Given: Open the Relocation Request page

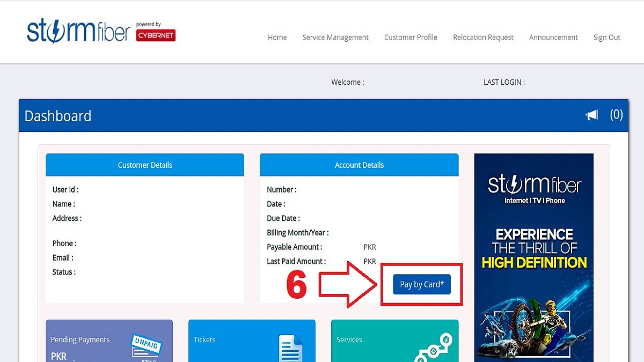Looking at the screenshot, I should click(483, 38).
